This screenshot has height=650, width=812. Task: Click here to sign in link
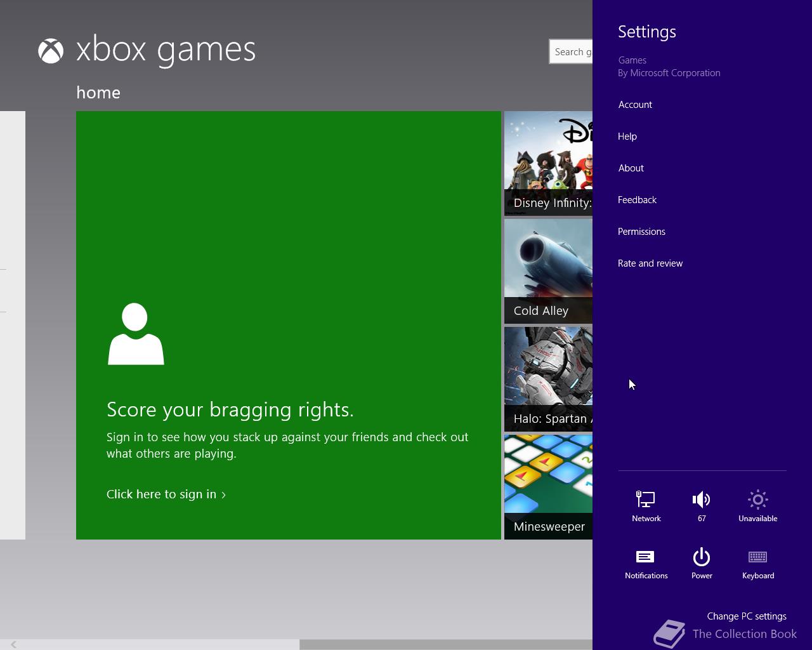point(166,494)
